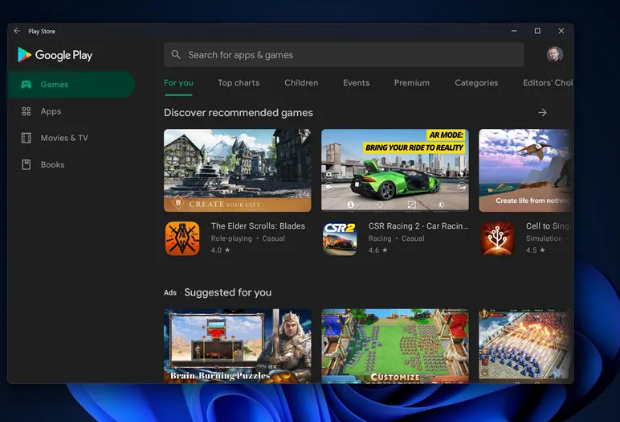
Task: Click arrow next to Discover recommended games
Action: click(x=542, y=113)
